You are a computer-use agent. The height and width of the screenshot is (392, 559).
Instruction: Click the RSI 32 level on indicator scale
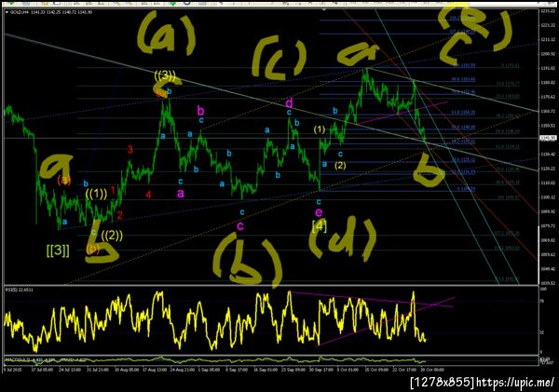542,332
